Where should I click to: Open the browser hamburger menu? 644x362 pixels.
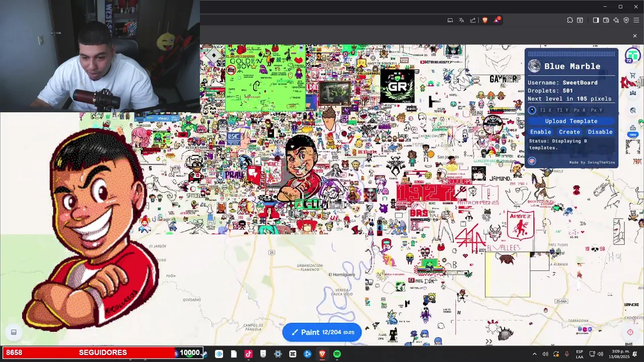click(x=636, y=20)
